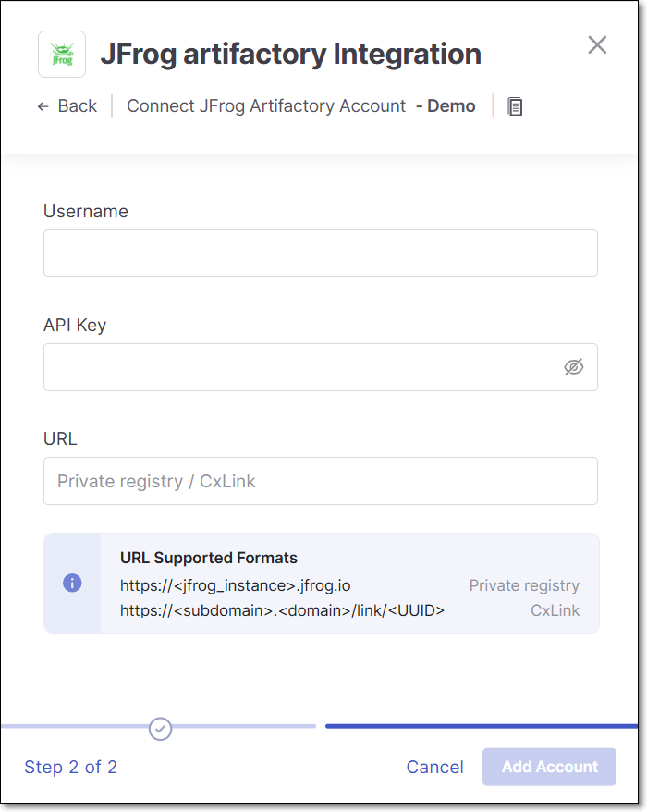The image size is (647, 812).
Task: Close the JFrog artifactory Integration dialog
Action: pyautogui.click(x=597, y=45)
